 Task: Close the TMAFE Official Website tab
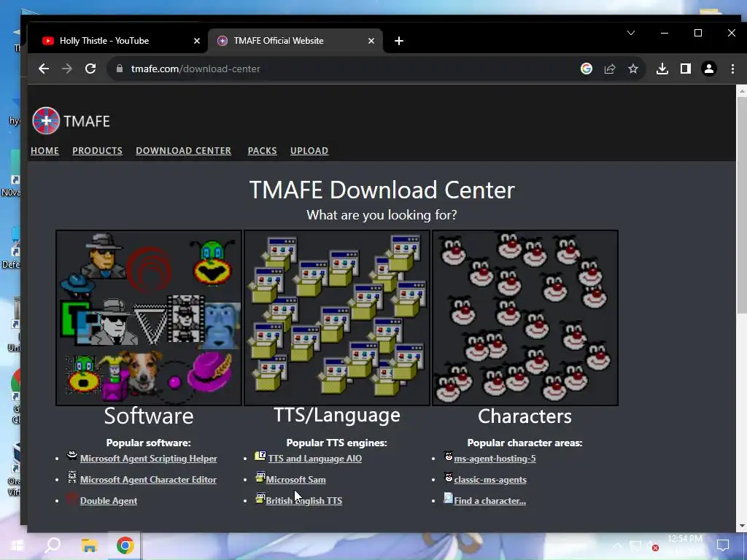[x=371, y=41]
